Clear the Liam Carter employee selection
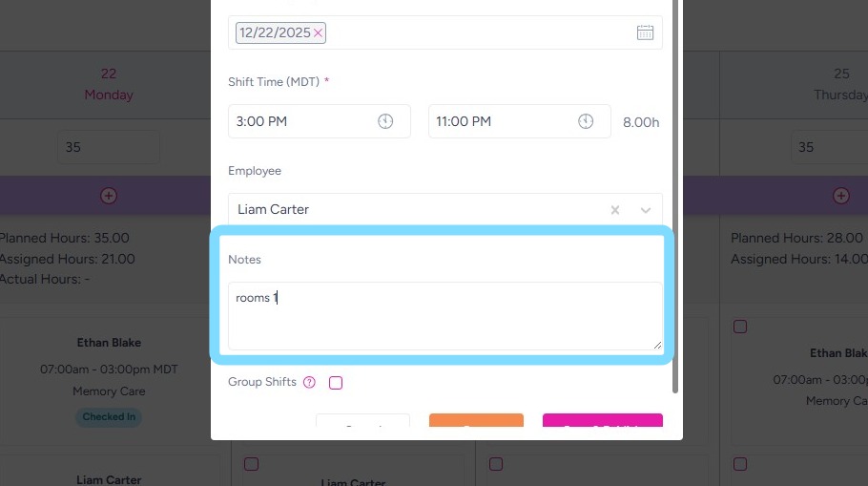Screen dimensions: 868x486 [615, 210]
